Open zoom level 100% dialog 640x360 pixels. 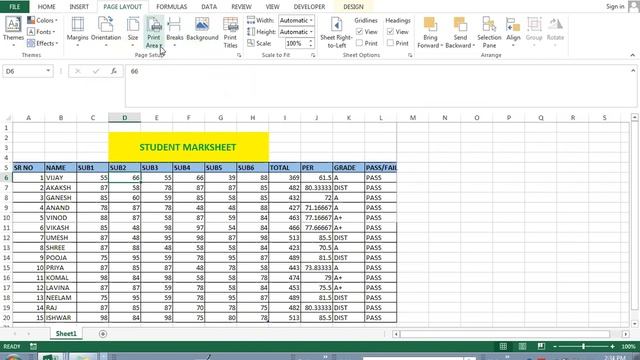pyautogui.click(x=628, y=346)
